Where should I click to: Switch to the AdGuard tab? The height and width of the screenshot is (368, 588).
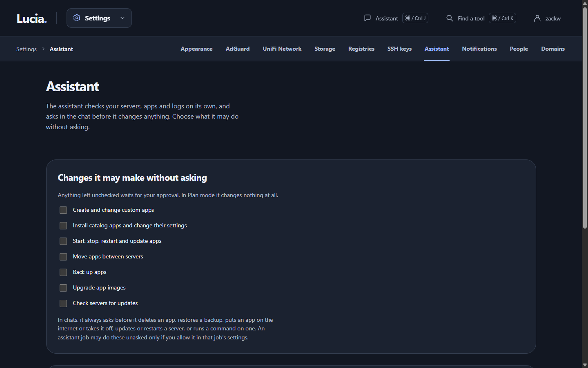238,49
